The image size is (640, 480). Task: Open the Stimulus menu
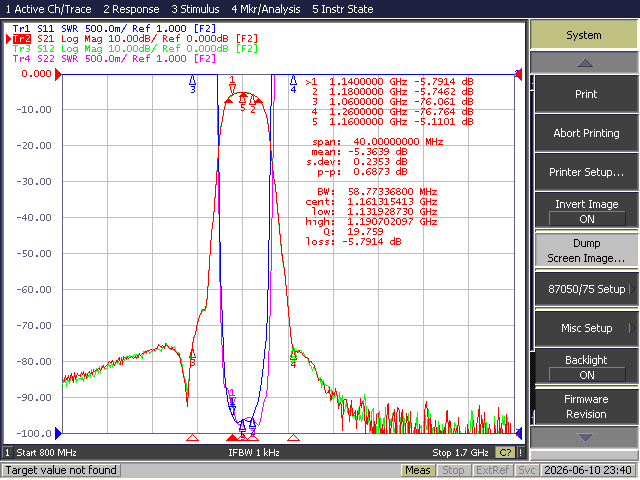195,9
